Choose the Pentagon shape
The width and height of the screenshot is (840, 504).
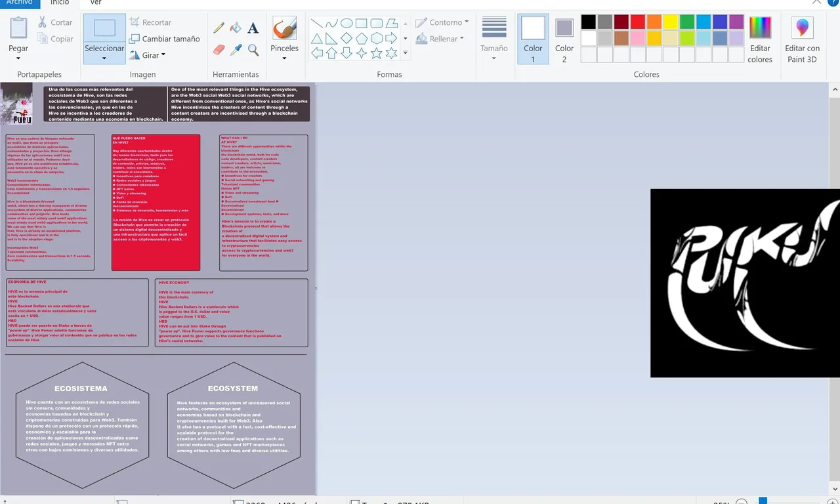pyautogui.click(x=362, y=38)
